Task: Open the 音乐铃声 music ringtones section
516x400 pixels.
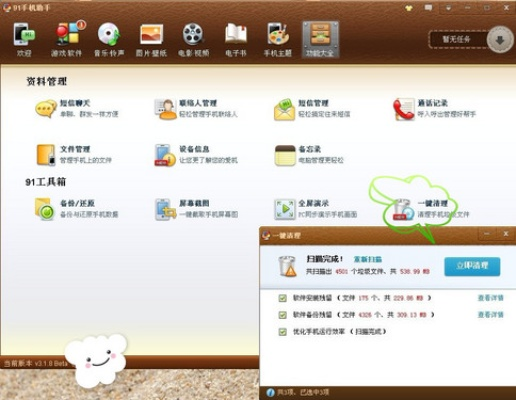Action: (109, 39)
